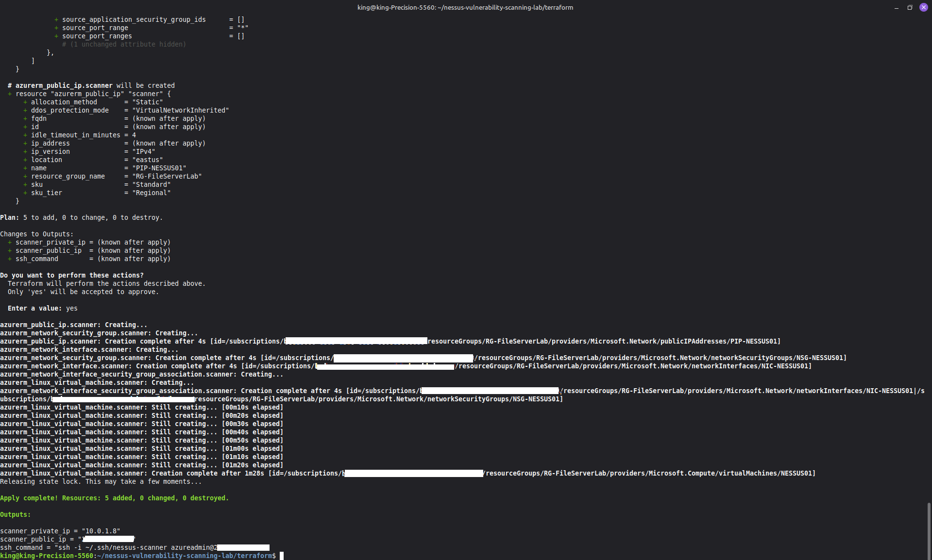
Task: Click '+ scanner_private_ip = (known after apply)' line
Action: tap(89, 242)
